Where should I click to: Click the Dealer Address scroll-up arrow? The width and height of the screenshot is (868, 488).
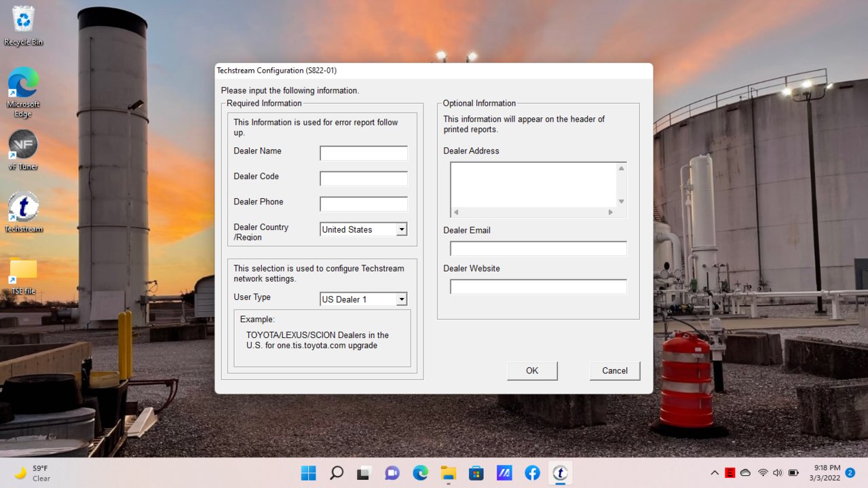pyautogui.click(x=621, y=168)
